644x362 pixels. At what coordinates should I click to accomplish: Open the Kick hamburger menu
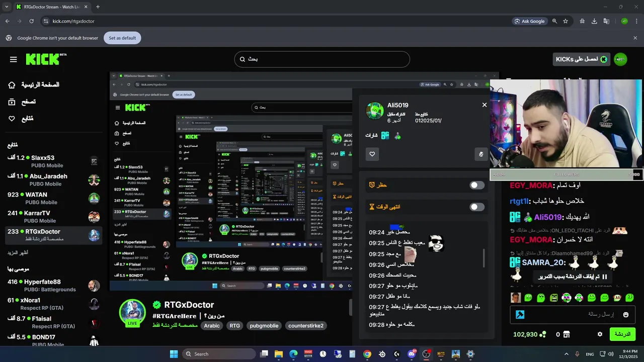tap(14, 59)
